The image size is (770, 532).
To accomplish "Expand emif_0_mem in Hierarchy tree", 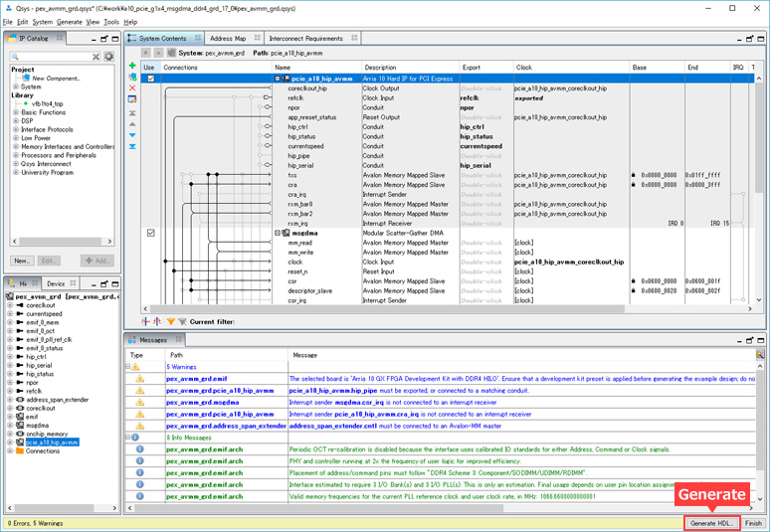I will [x=10, y=322].
